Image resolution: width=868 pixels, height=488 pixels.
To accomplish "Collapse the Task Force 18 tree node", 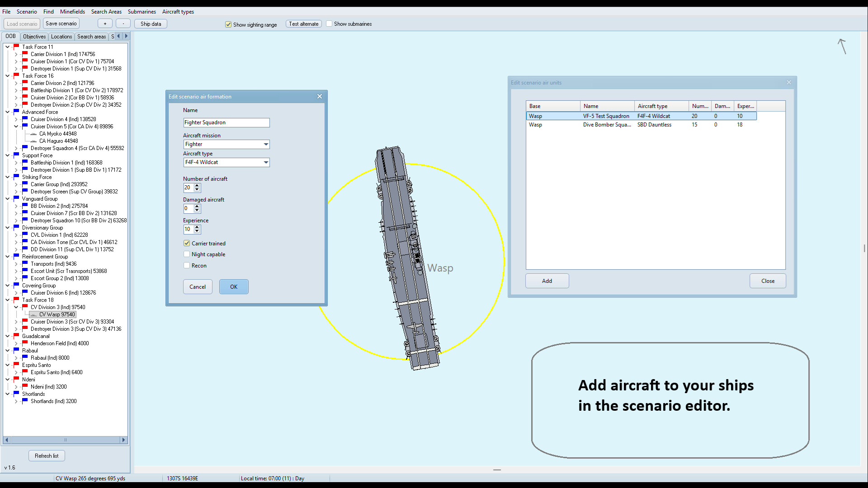I will pyautogui.click(x=7, y=300).
